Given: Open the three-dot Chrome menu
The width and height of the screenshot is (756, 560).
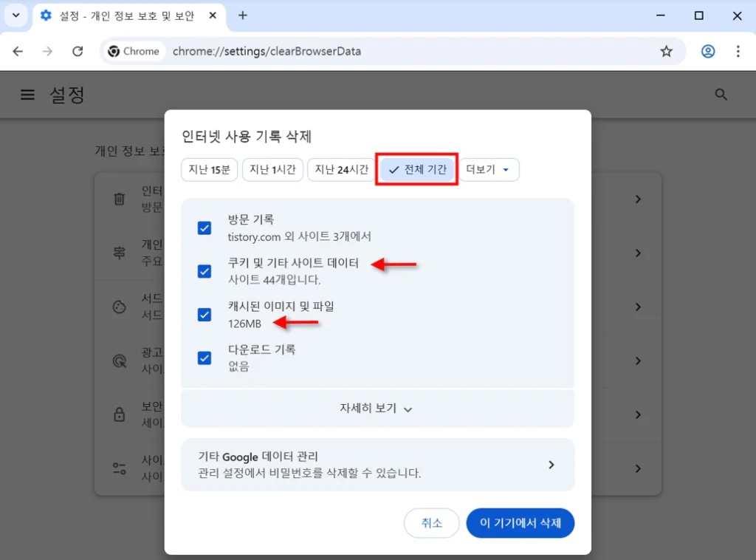Looking at the screenshot, I should [x=738, y=51].
